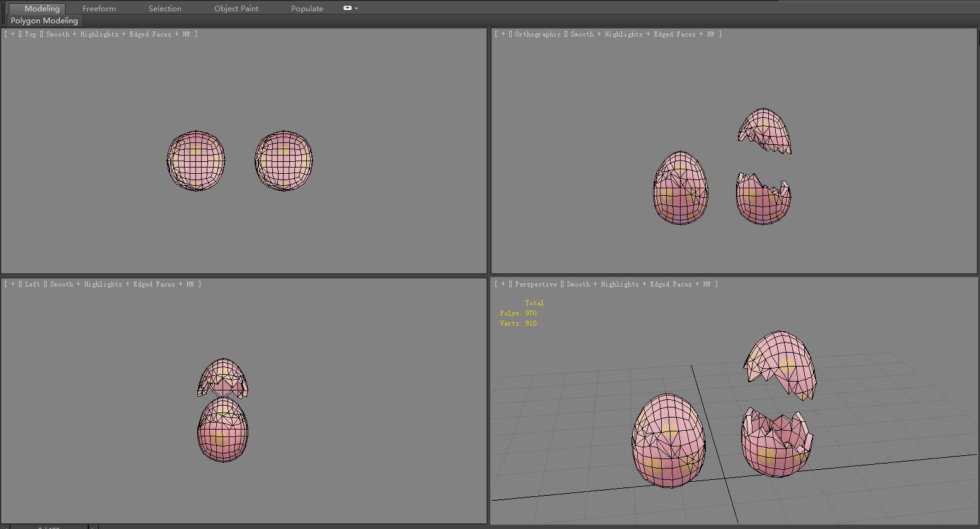Open the Selection ribbon tab

pyautogui.click(x=165, y=8)
